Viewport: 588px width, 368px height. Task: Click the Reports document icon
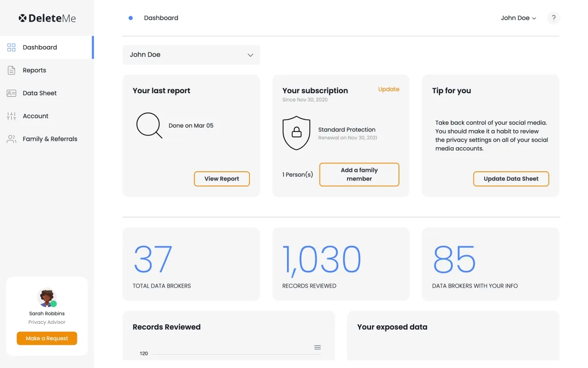point(11,70)
